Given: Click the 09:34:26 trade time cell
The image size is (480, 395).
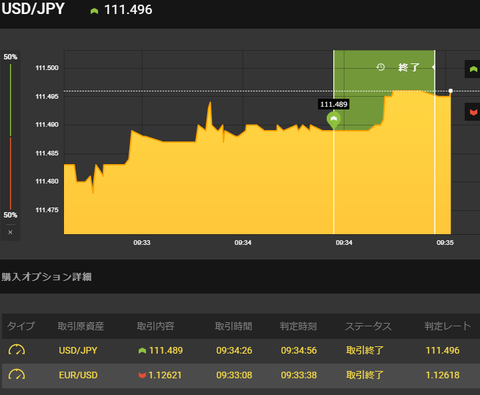Looking at the screenshot, I should click(234, 351).
